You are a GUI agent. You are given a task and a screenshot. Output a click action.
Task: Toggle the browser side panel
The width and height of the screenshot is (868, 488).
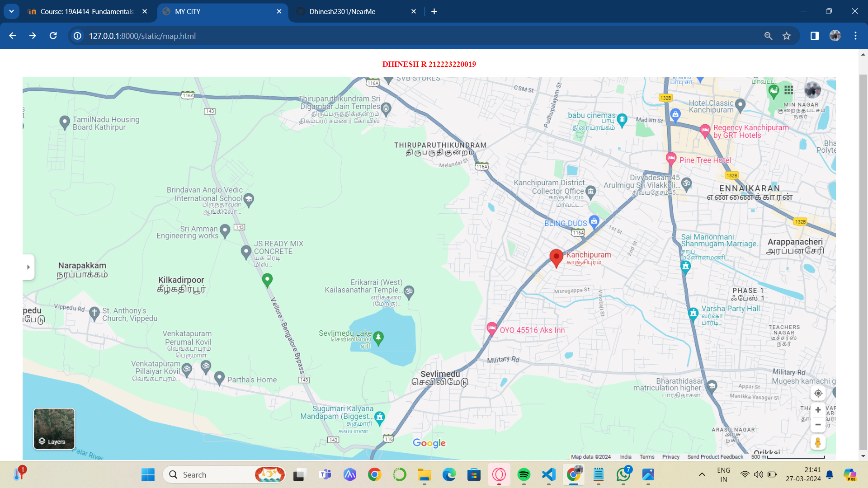[815, 36]
